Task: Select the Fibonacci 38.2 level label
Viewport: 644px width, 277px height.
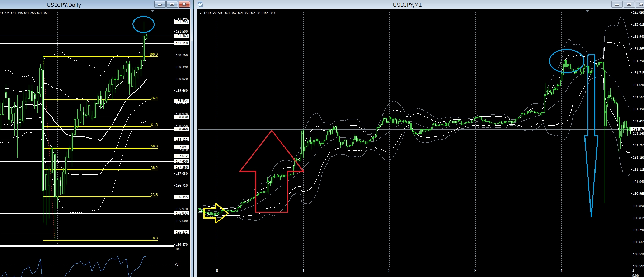Action: [154, 168]
